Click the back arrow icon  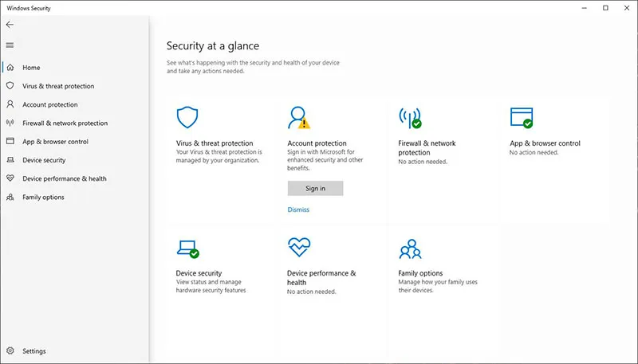coord(10,25)
